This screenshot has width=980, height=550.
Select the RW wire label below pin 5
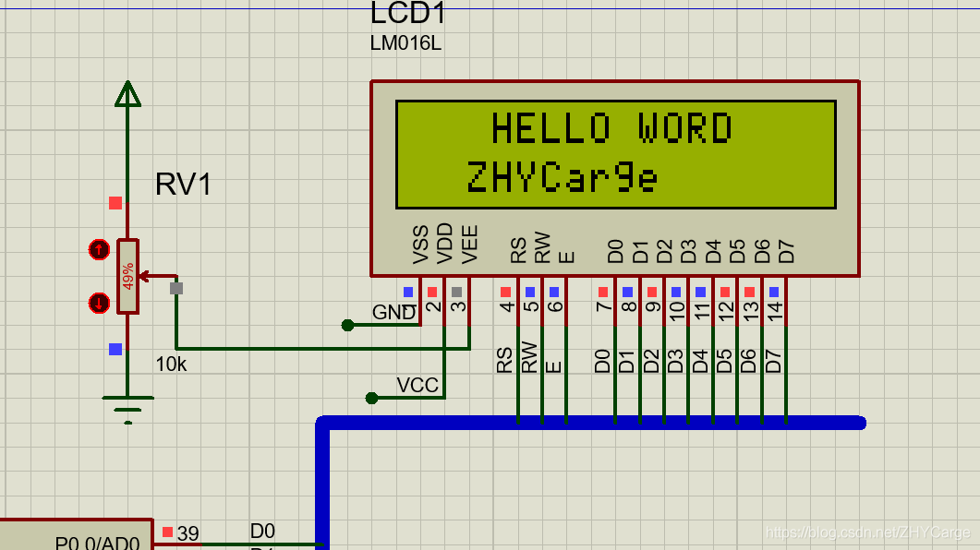pyautogui.click(x=528, y=358)
